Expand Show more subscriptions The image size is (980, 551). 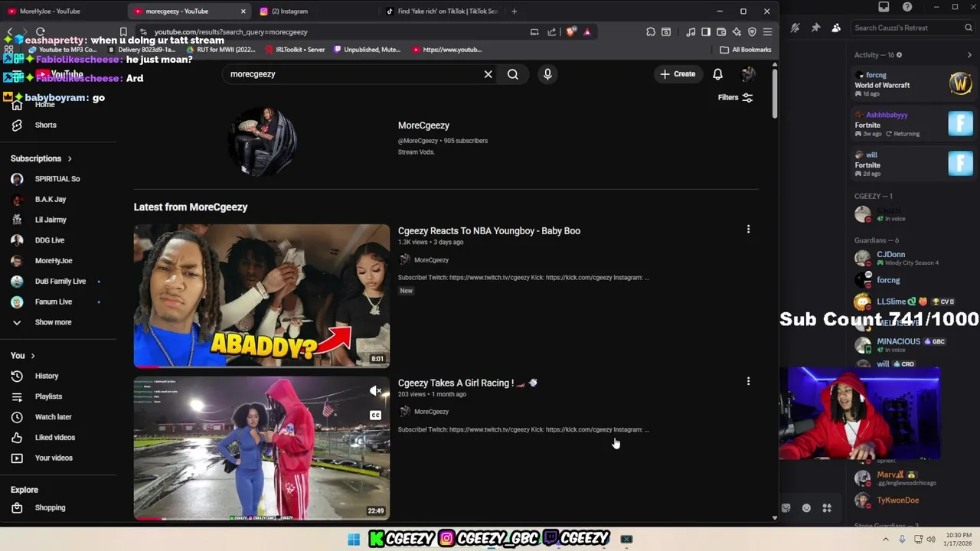pyautogui.click(x=53, y=322)
